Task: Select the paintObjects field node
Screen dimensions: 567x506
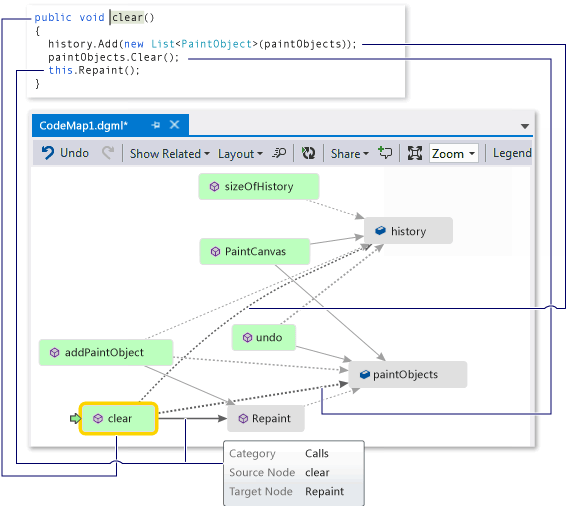Action: tap(408, 374)
